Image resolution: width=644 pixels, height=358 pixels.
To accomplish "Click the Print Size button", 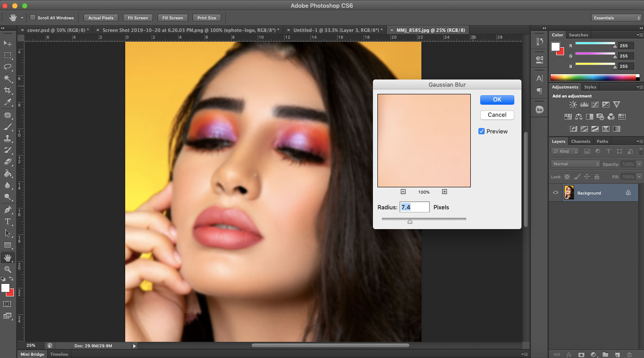I will click(x=206, y=18).
